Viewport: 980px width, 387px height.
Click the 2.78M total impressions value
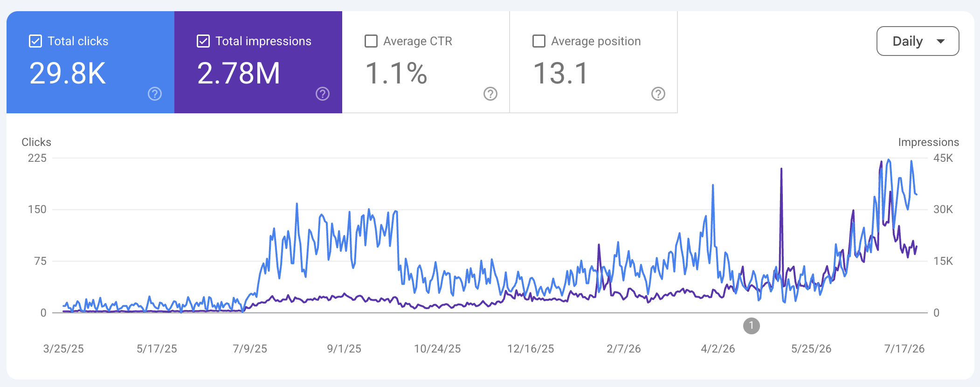coord(239,74)
